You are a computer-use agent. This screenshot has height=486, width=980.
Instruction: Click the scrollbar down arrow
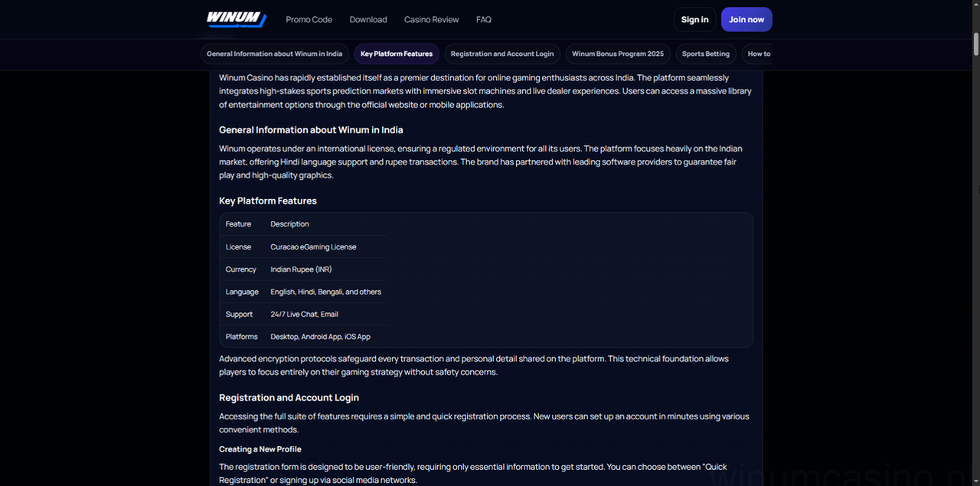pyautogui.click(x=975, y=481)
